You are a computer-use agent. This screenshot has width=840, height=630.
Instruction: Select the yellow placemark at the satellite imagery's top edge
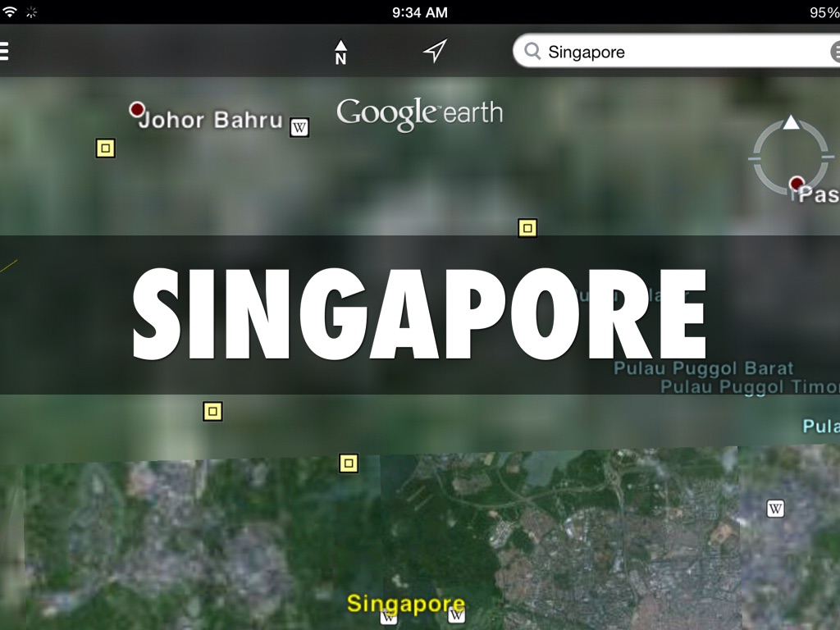[349, 463]
